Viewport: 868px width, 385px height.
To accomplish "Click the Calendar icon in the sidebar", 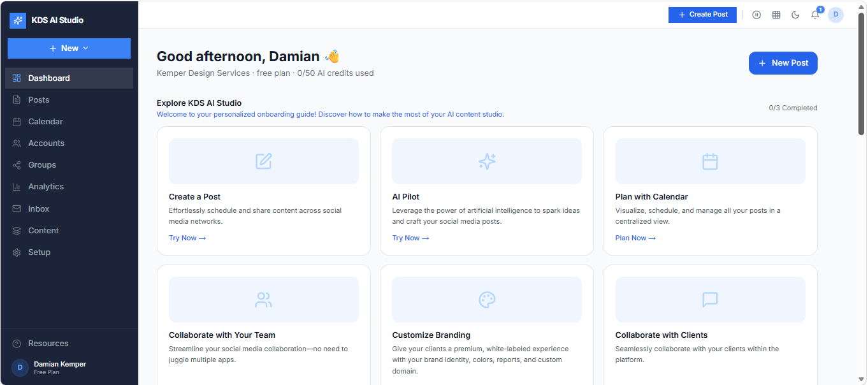I will [x=17, y=122].
